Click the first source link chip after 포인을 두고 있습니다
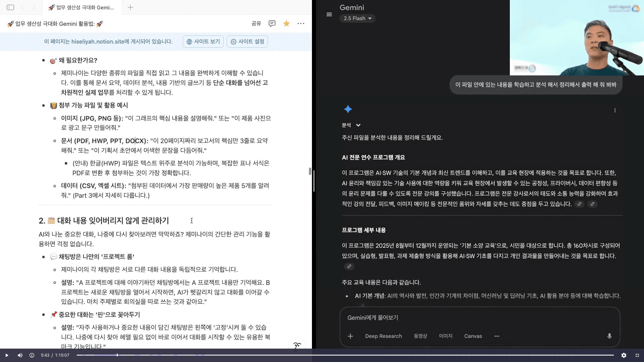Image resolution: width=644 pixels, height=362 pixels. point(579,204)
